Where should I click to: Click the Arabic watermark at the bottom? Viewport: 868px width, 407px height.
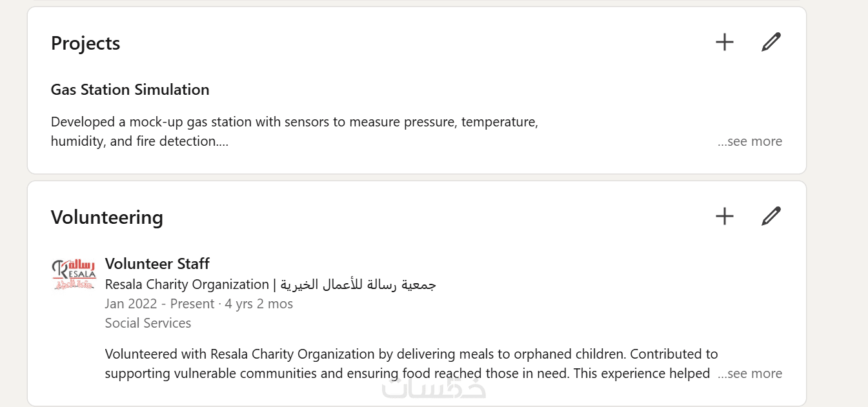[x=434, y=388]
